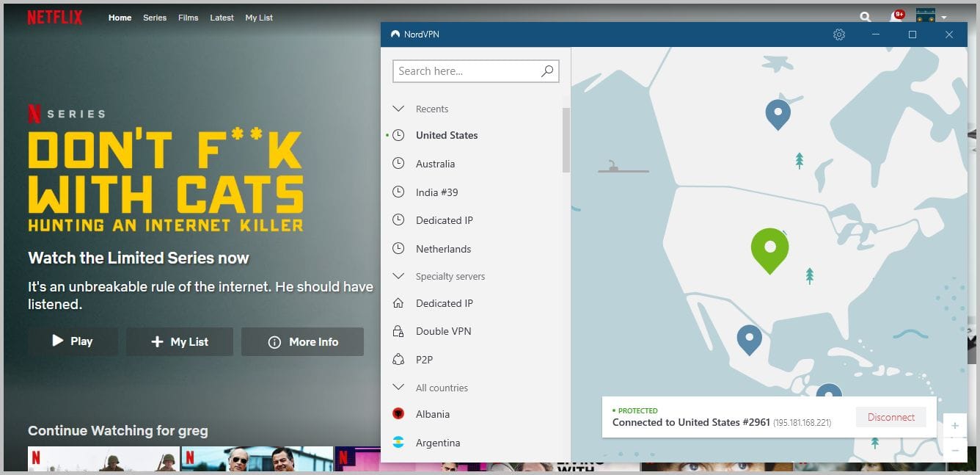Open the Netflix profile dropdown arrow
This screenshot has width=980, height=475.
point(944,17)
